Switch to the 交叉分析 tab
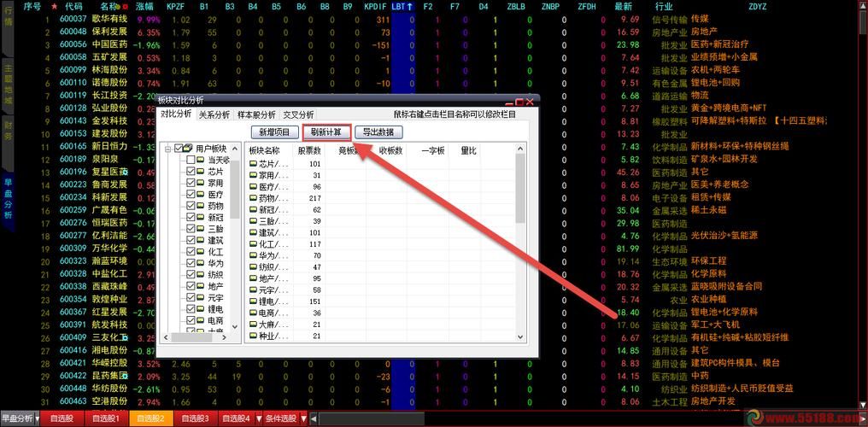The image size is (868, 427). (x=298, y=115)
